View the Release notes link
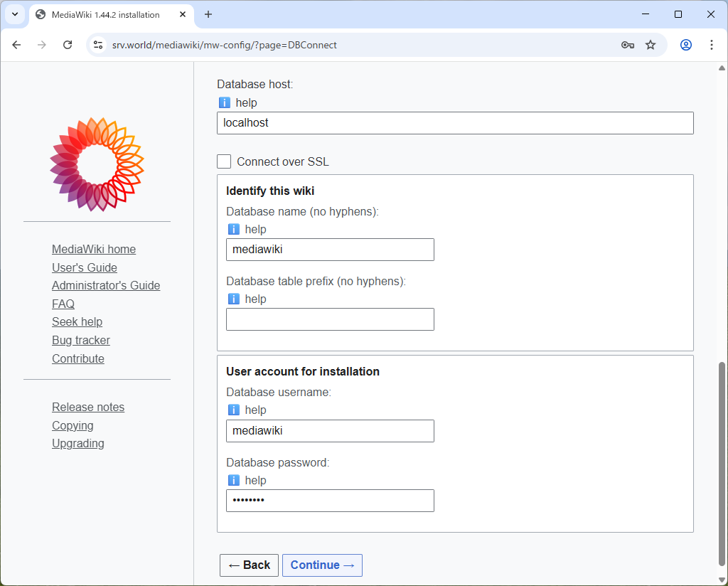Image resolution: width=728 pixels, height=586 pixels. 88,407
